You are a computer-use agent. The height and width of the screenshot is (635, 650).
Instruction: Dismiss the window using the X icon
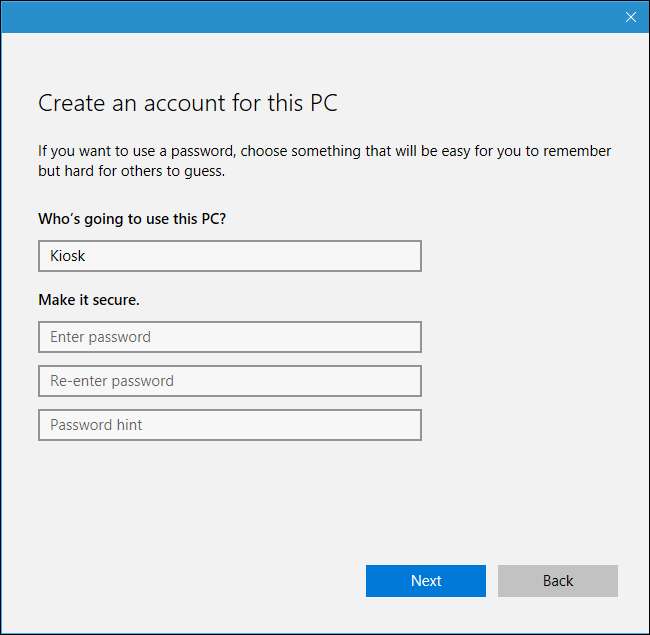click(x=630, y=17)
